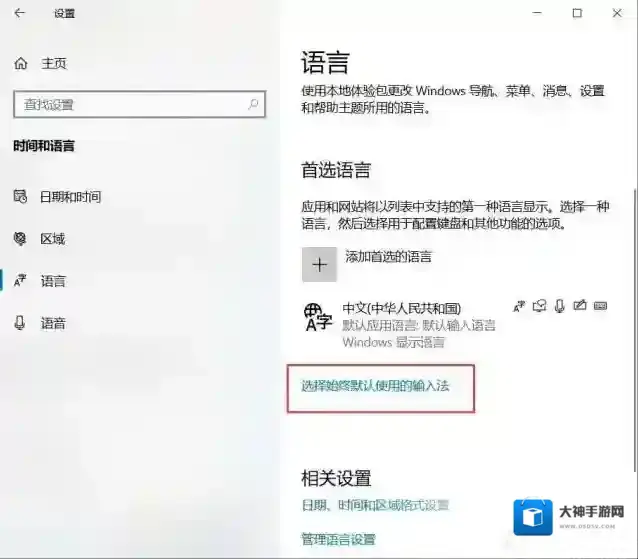Image resolution: width=638 pixels, height=559 pixels.
Task: Open 管理语言设置 link
Action: click(x=338, y=539)
